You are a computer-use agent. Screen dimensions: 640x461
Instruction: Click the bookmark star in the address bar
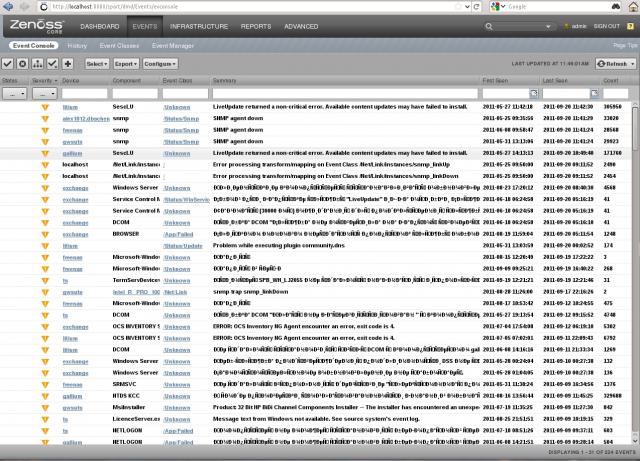click(x=459, y=7)
